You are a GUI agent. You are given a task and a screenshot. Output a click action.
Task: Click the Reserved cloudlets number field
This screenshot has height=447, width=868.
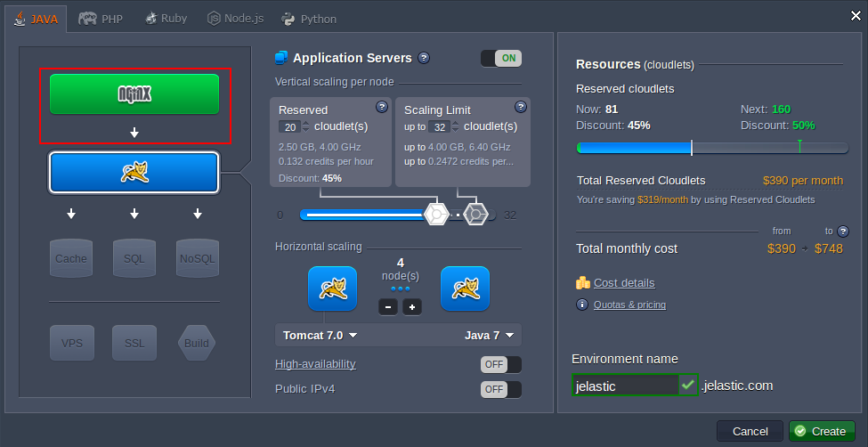[x=290, y=126]
